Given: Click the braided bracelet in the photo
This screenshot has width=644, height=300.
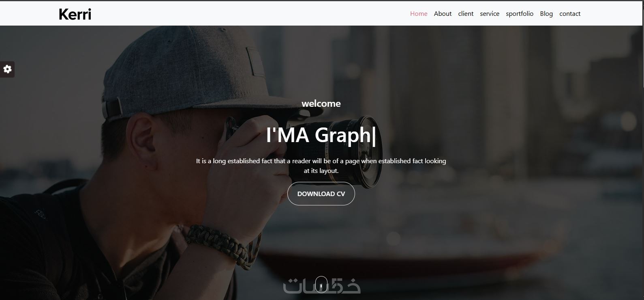Looking at the screenshot, I should point(221,246).
